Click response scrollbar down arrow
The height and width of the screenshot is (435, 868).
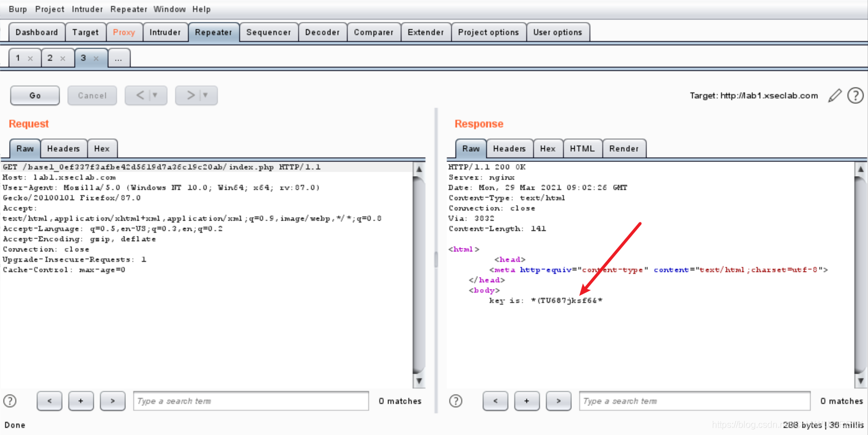861,380
